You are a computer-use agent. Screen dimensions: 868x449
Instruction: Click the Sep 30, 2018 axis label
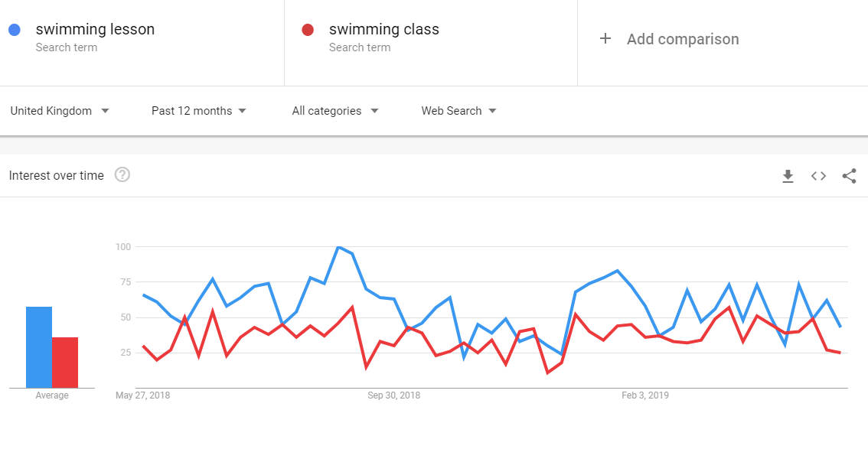click(x=394, y=395)
